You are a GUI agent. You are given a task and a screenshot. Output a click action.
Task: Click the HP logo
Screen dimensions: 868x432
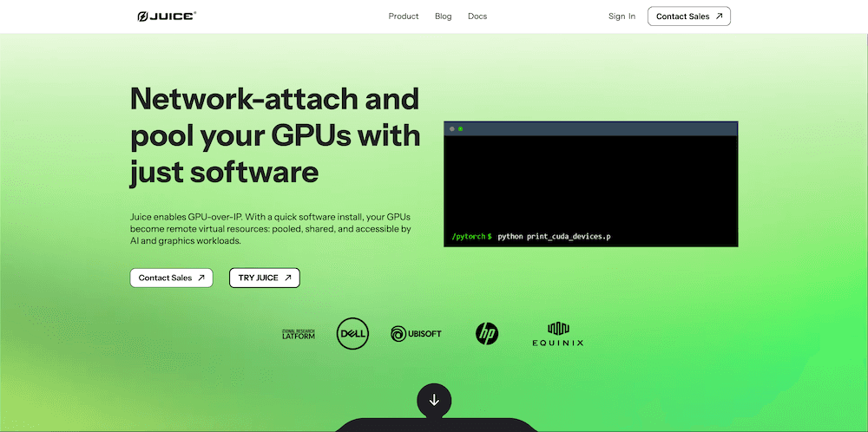[x=487, y=332]
